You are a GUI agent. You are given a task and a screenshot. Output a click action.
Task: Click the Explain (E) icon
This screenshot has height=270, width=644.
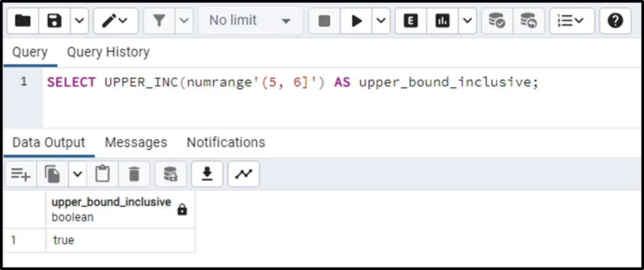pos(411,21)
